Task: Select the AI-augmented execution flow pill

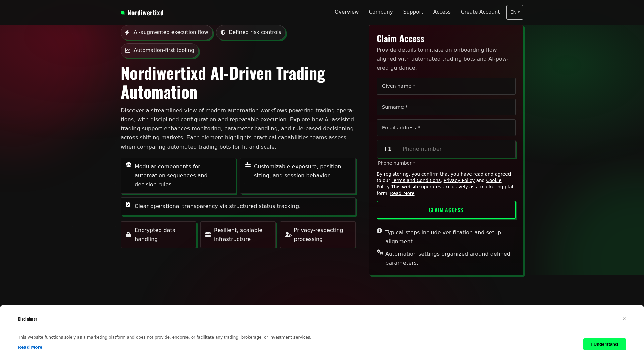Action: (x=166, y=33)
